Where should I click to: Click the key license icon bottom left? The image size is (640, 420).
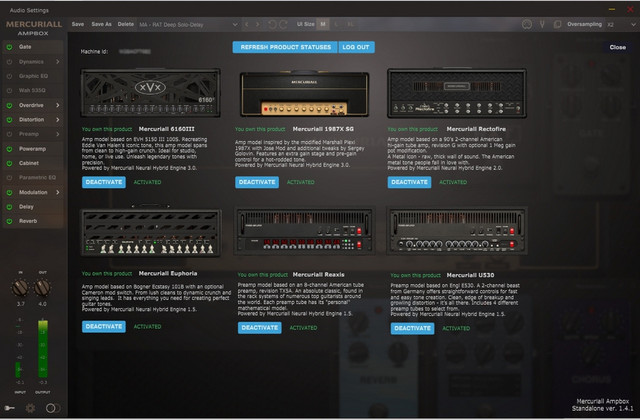click(x=9, y=408)
